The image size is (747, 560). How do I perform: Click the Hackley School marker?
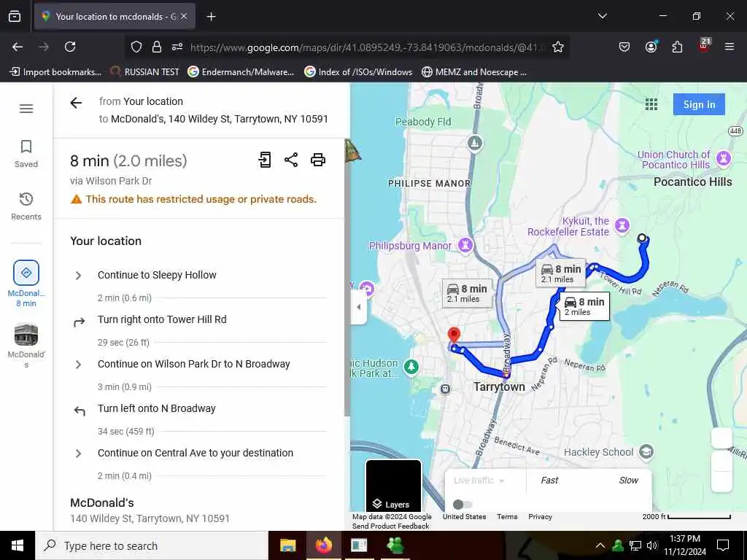tap(646, 451)
